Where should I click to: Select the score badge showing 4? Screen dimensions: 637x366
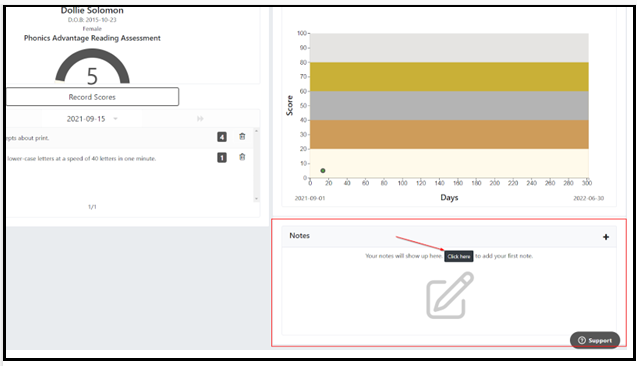coord(222,137)
